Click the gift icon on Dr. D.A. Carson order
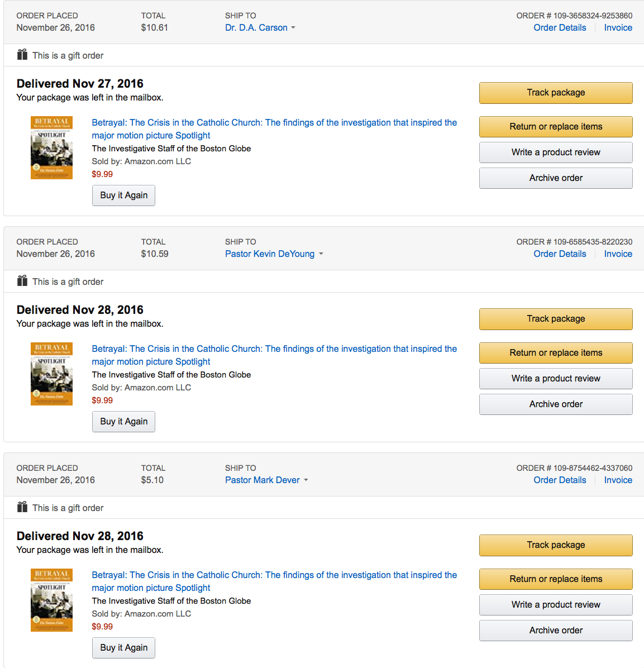644x668 pixels. pyautogui.click(x=22, y=55)
